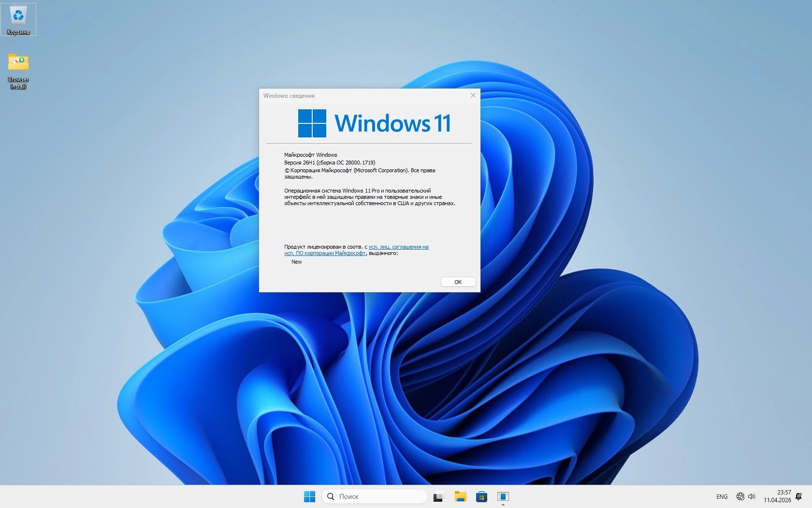
Task: Click the volume speaker tray icon
Action: pyautogui.click(x=752, y=496)
